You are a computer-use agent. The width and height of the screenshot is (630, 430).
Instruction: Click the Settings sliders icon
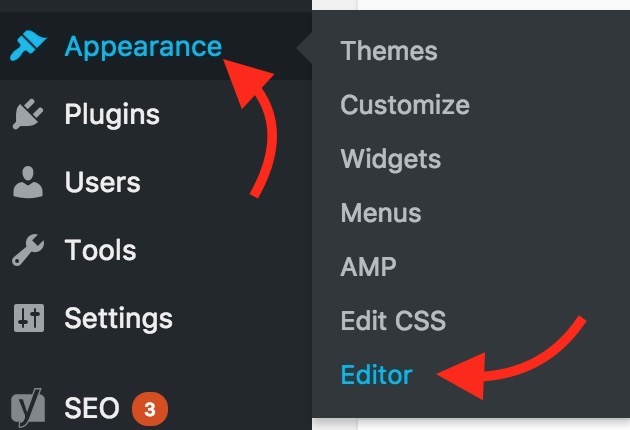(27, 319)
